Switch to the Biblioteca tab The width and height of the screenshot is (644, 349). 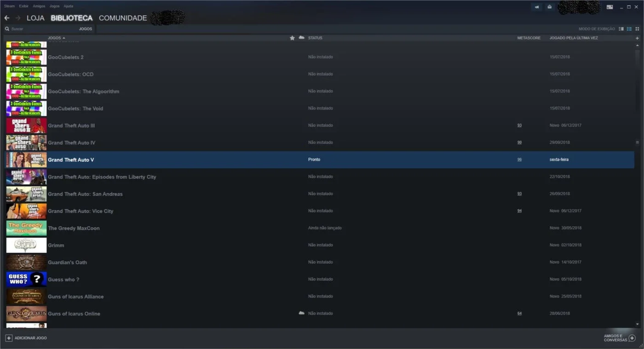(x=72, y=18)
